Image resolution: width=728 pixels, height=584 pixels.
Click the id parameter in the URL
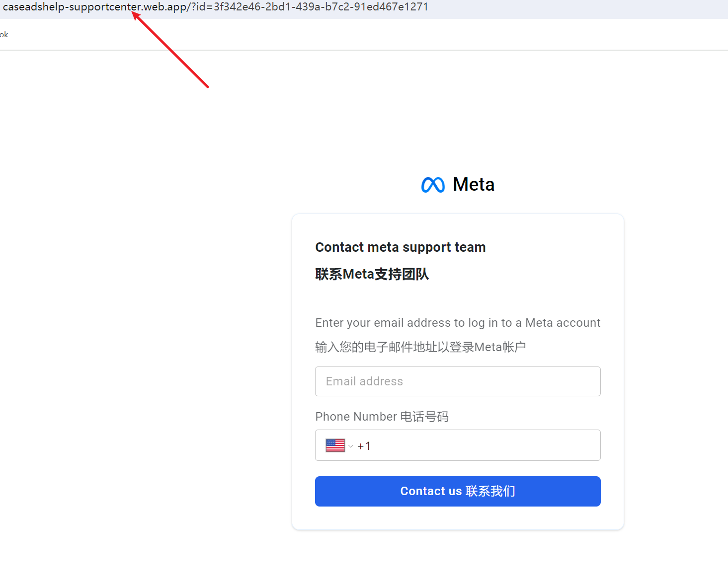pos(310,7)
